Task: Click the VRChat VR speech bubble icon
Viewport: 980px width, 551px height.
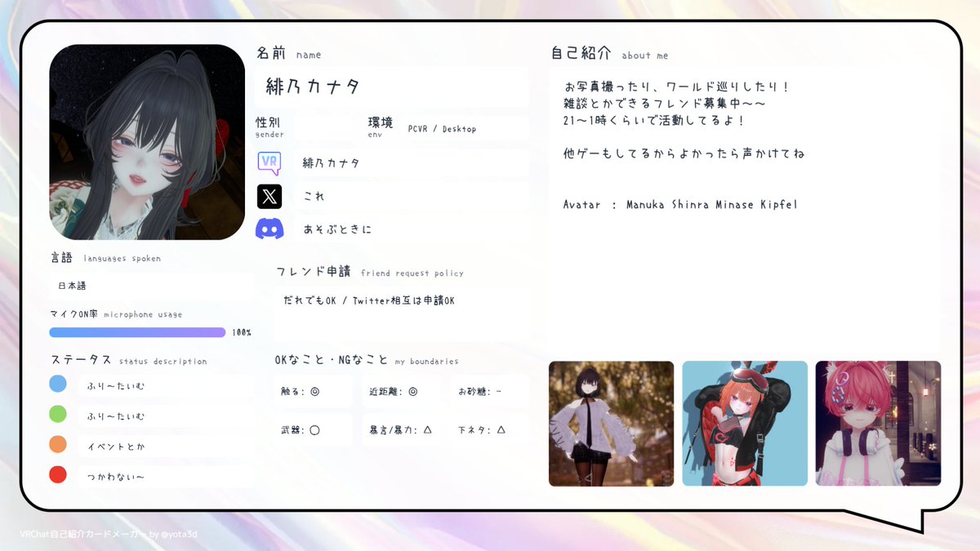Action: (x=269, y=162)
